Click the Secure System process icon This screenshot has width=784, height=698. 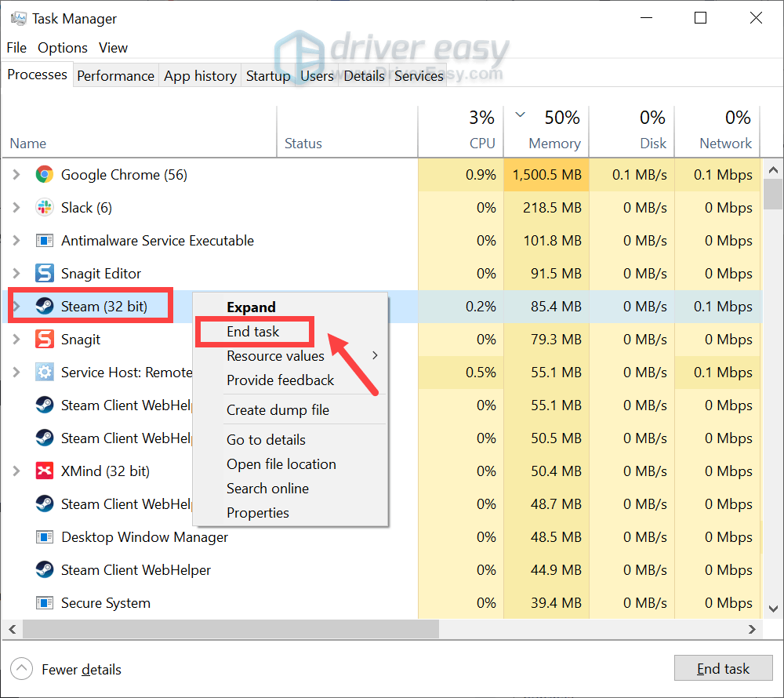[45, 602]
